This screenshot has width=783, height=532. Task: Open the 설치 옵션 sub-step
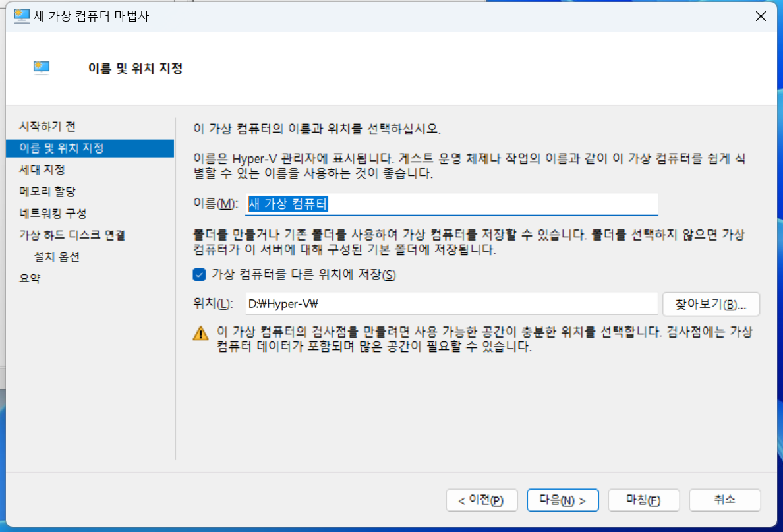click(57, 256)
